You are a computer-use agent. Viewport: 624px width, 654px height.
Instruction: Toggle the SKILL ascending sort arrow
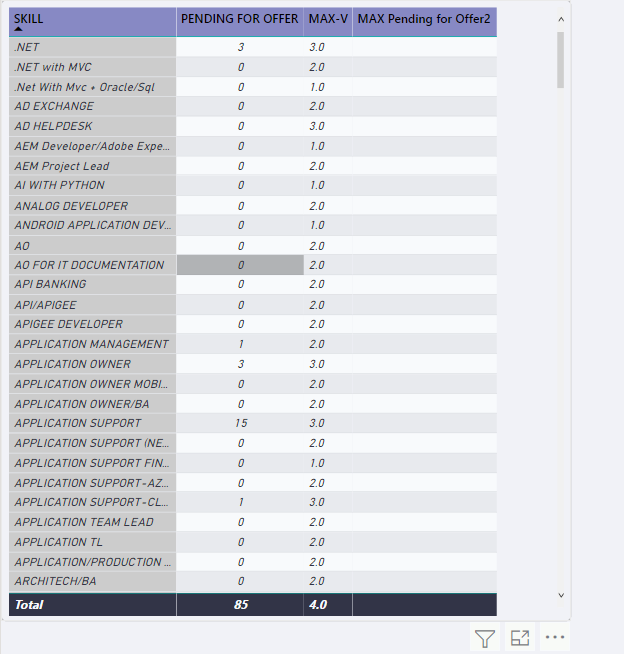coord(18,29)
